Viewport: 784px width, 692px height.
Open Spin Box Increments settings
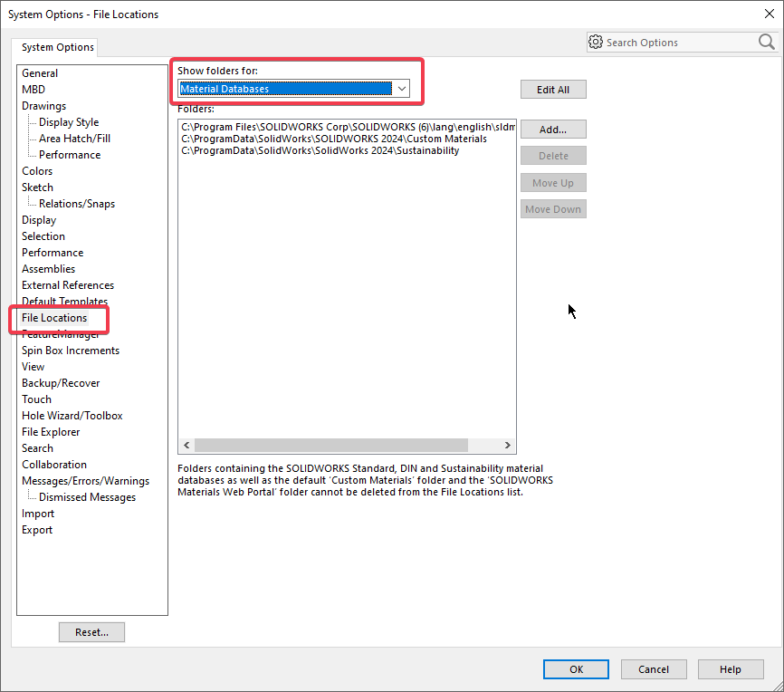click(x=71, y=351)
